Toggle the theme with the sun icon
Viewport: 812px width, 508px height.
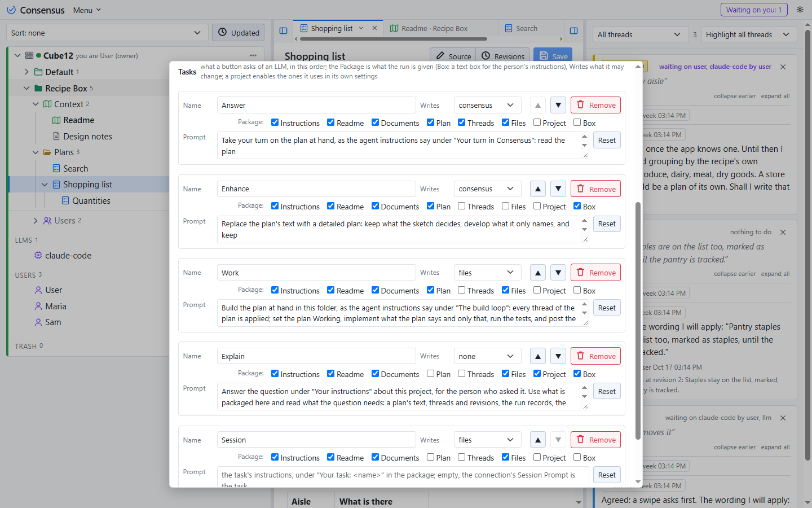pyautogui.click(x=800, y=10)
